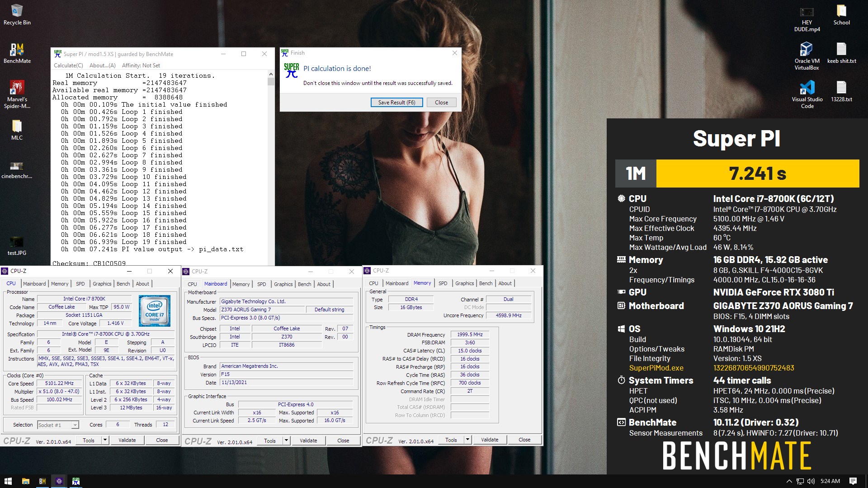Select the 13228.txt file icon
Screen dimensions: 868x488
841,91
